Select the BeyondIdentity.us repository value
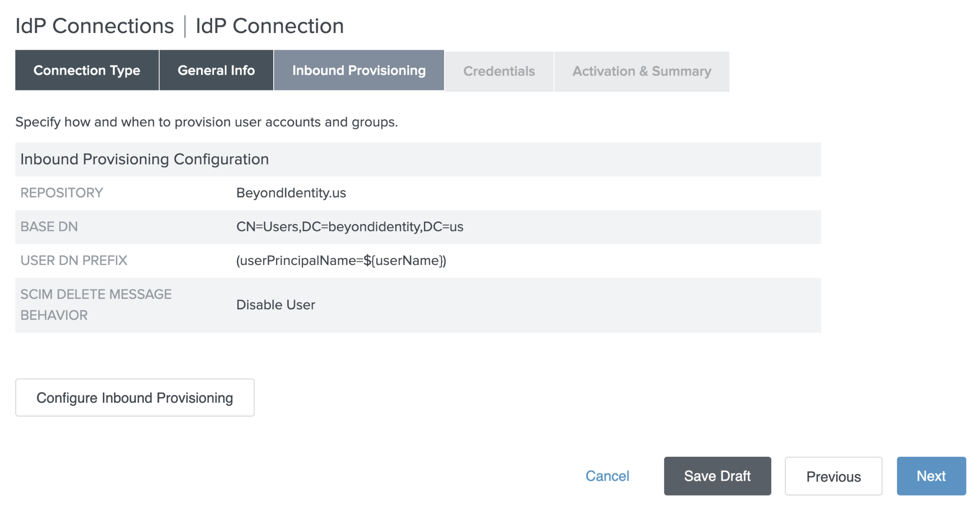This screenshot has height=506, width=980. click(291, 193)
